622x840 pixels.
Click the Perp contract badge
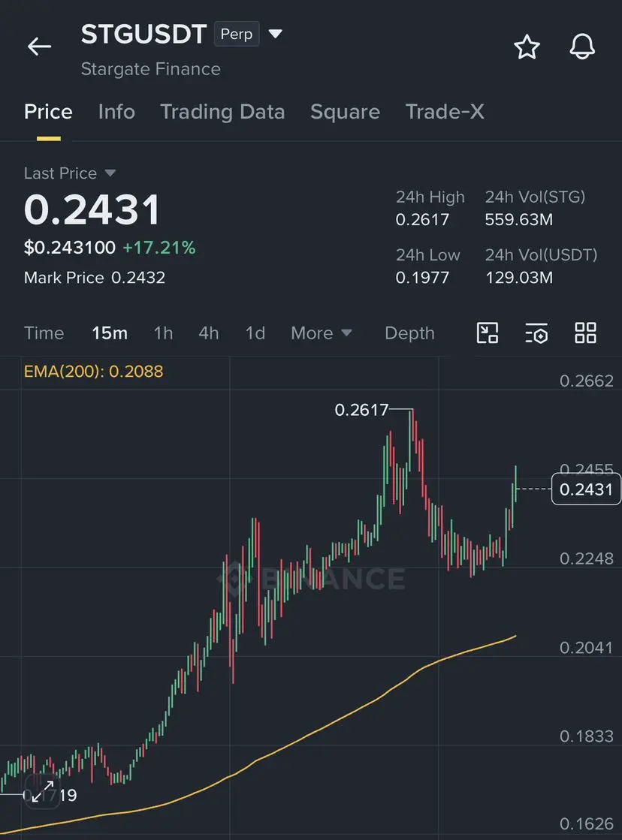click(237, 34)
